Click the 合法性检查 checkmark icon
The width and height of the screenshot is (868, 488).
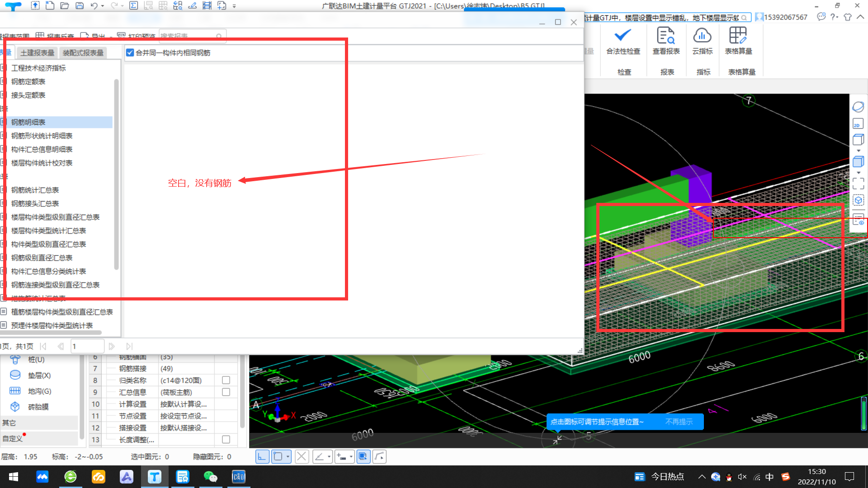pyautogui.click(x=623, y=35)
